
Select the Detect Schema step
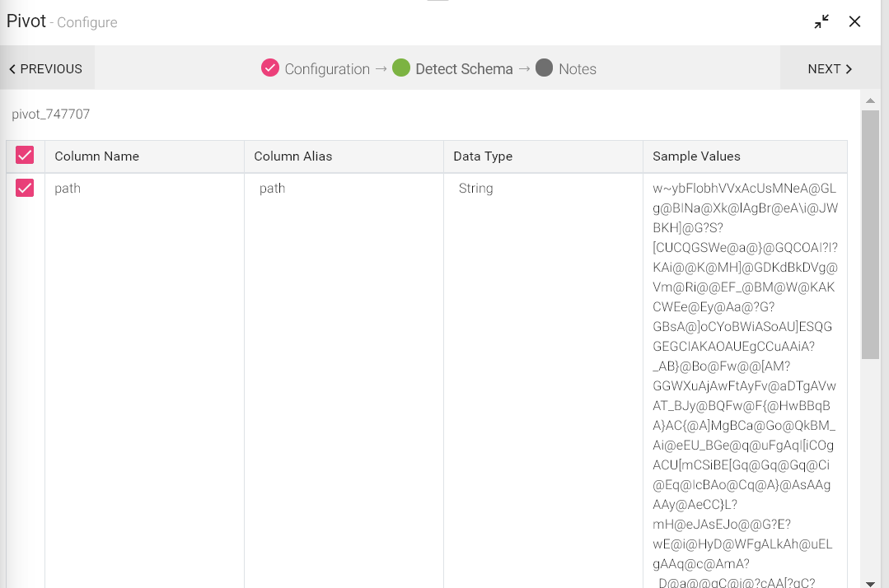[463, 69]
